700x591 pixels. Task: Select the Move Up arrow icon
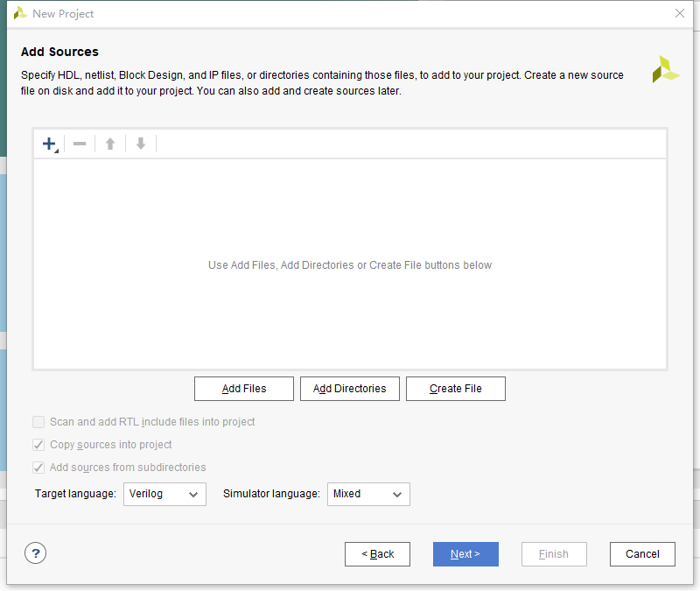point(109,143)
